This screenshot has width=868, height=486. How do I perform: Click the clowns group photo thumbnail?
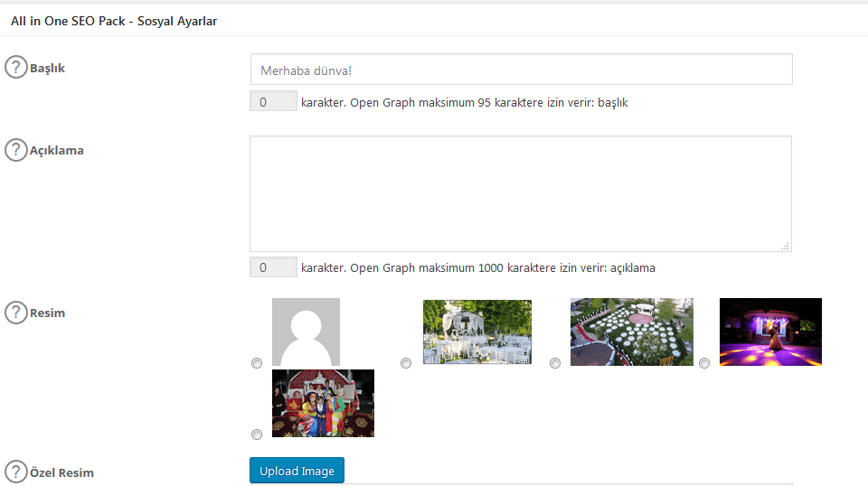click(324, 403)
